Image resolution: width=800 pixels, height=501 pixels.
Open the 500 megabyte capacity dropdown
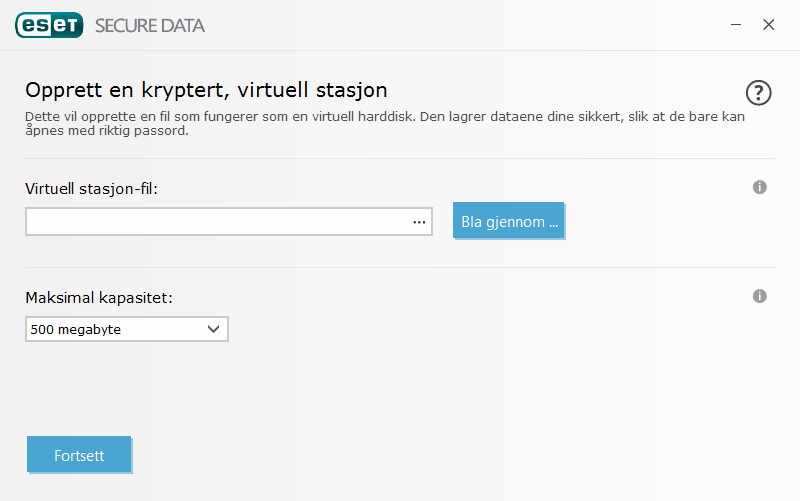(x=127, y=329)
